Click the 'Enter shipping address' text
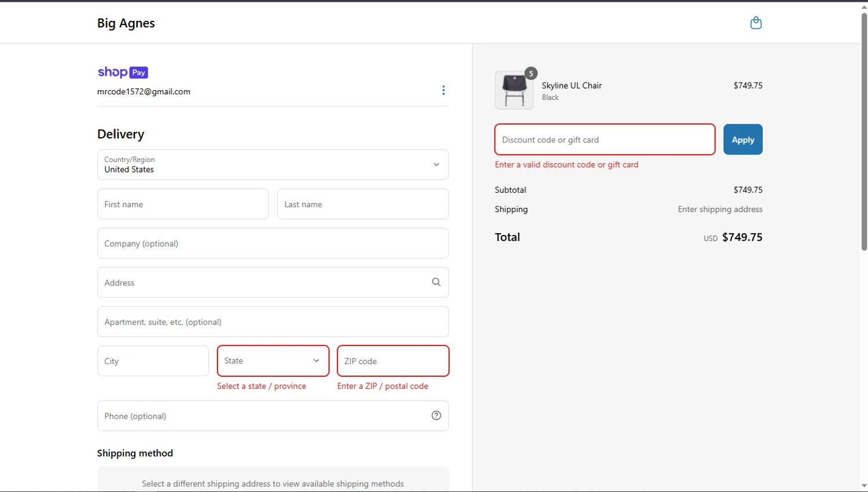The height and width of the screenshot is (492, 868). [720, 210]
